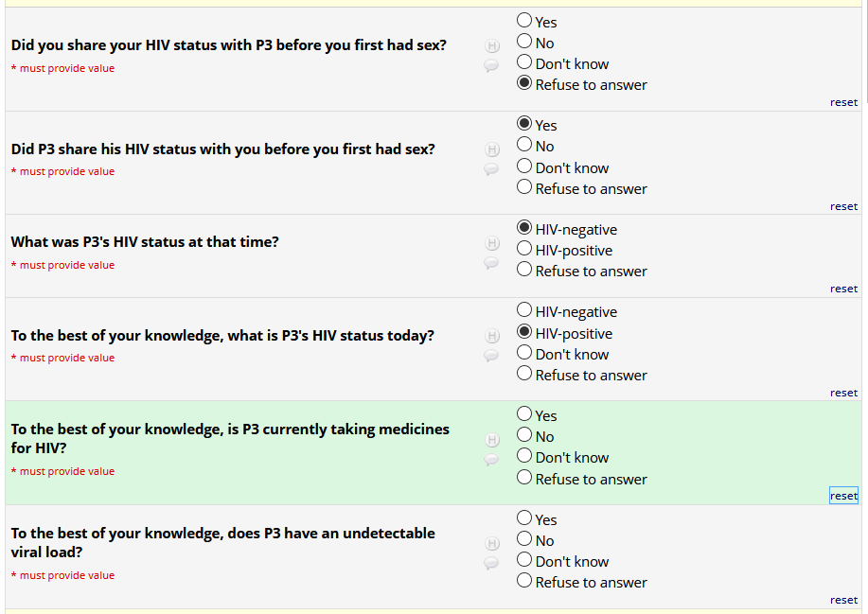
Task: Choose 'No' for 'Did P3 share his HIV status'
Action: [524, 145]
